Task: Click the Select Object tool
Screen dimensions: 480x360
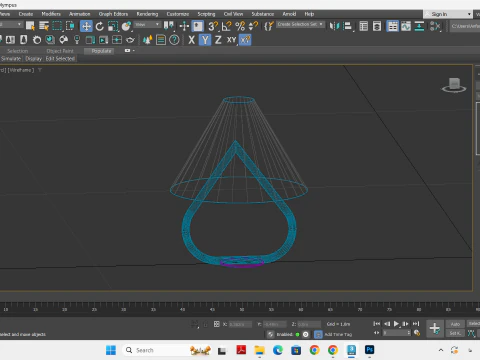Action: click(x=30, y=26)
